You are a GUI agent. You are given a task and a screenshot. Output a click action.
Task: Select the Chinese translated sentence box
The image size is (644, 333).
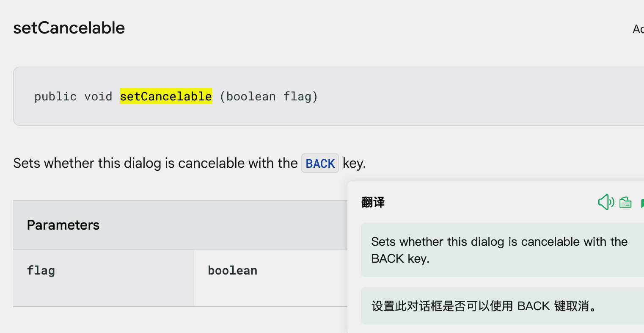tap(502, 306)
